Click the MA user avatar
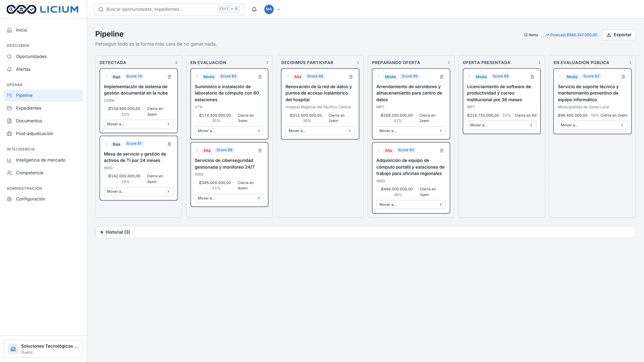 pyautogui.click(x=269, y=9)
